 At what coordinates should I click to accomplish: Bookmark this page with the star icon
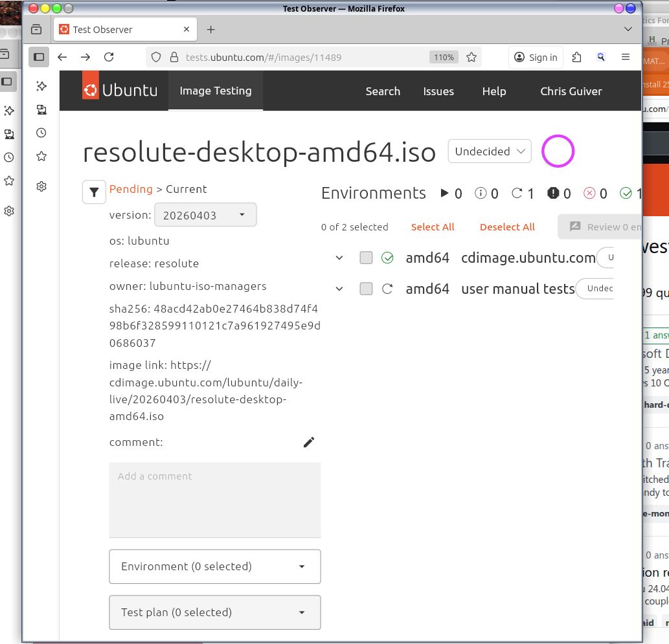coord(471,57)
